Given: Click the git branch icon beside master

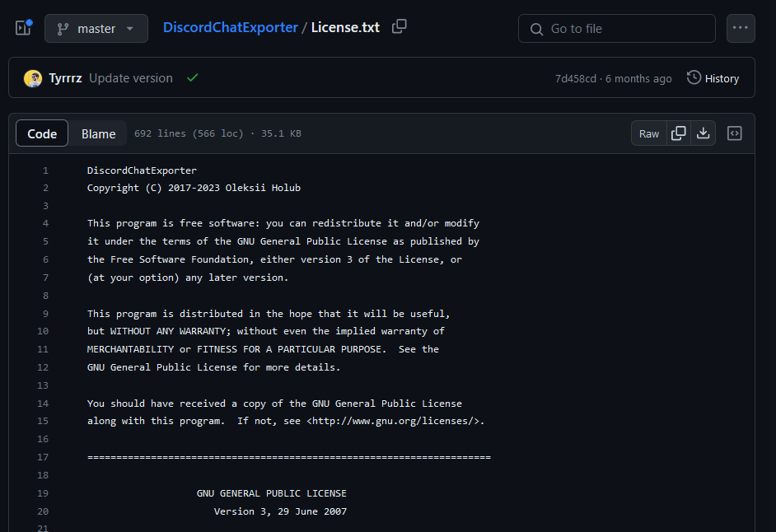Looking at the screenshot, I should coord(63,29).
